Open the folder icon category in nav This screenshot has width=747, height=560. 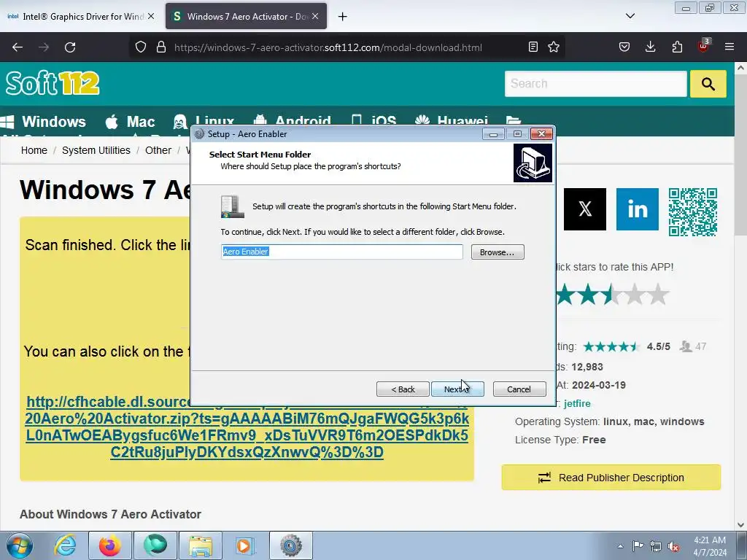(x=513, y=121)
